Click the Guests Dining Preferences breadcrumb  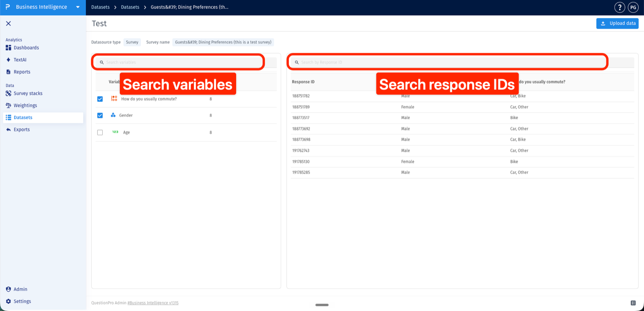(190, 7)
